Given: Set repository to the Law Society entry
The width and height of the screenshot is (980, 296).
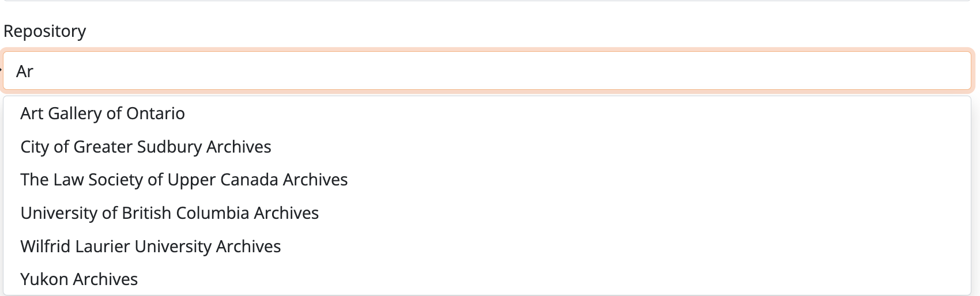Looking at the screenshot, I should 184,180.
